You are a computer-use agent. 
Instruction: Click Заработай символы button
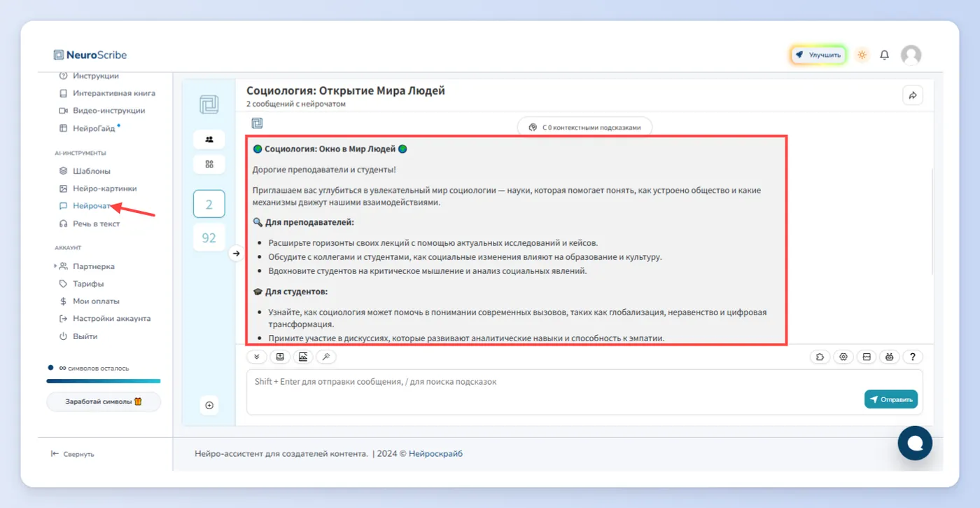104,401
